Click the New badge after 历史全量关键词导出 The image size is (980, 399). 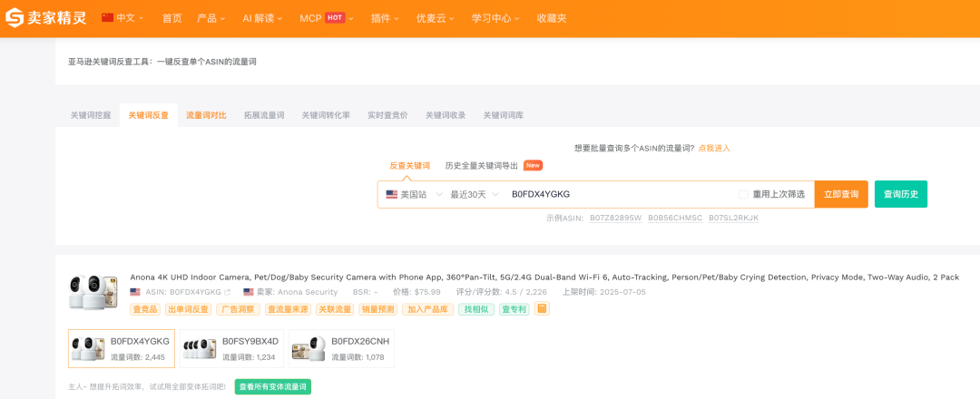(x=533, y=165)
